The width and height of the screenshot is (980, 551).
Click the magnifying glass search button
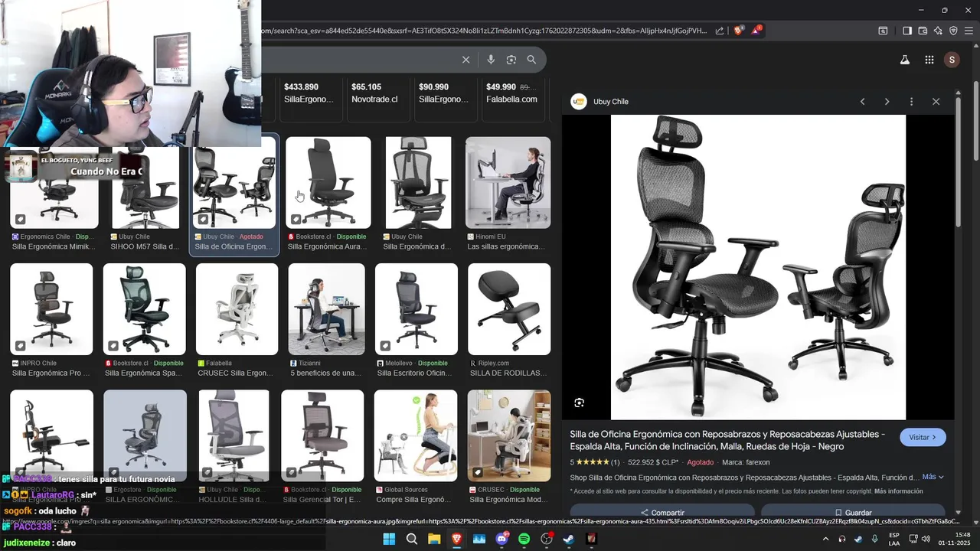531,60
